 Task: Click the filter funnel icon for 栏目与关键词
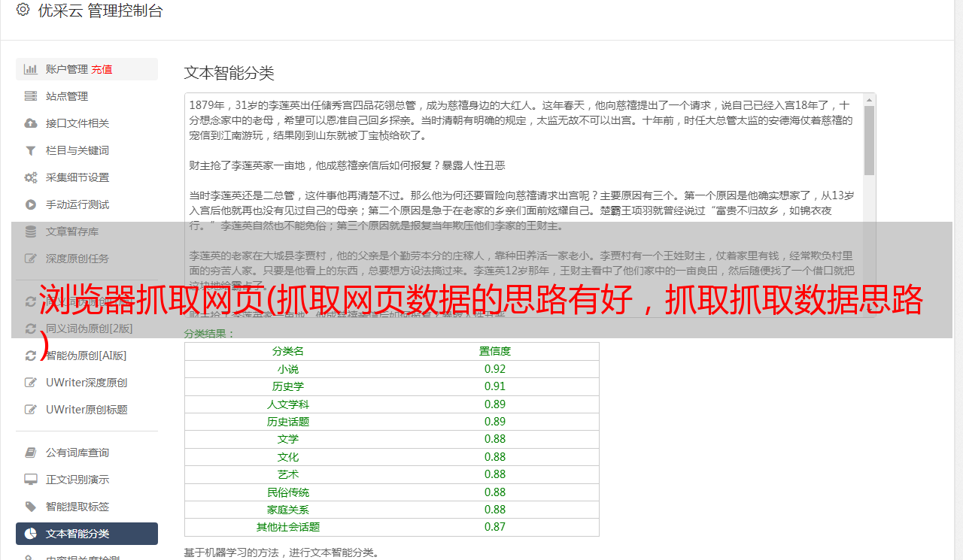click(x=31, y=150)
